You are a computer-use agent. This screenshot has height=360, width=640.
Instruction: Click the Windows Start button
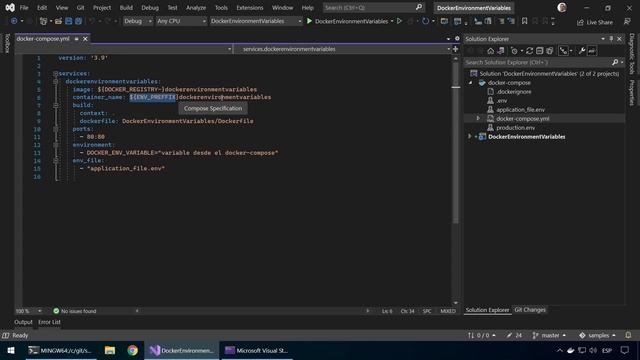(11, 350)
